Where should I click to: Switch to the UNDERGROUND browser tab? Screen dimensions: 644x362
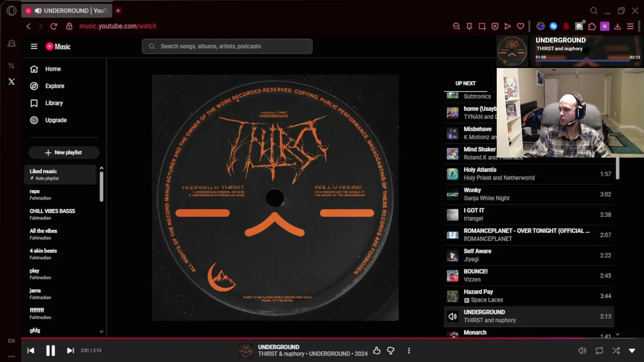(67, 11)
